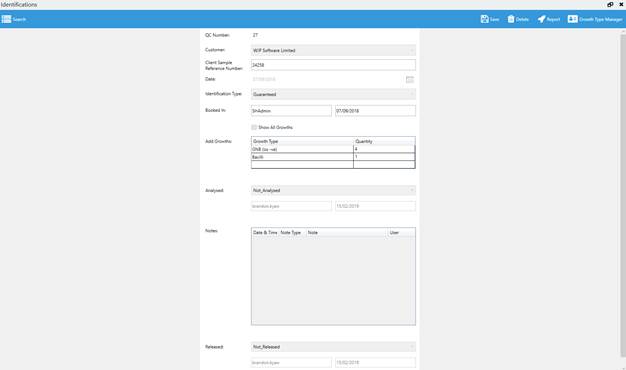
Task: Click the Analysed date field
Action: (x=375, y=206)
